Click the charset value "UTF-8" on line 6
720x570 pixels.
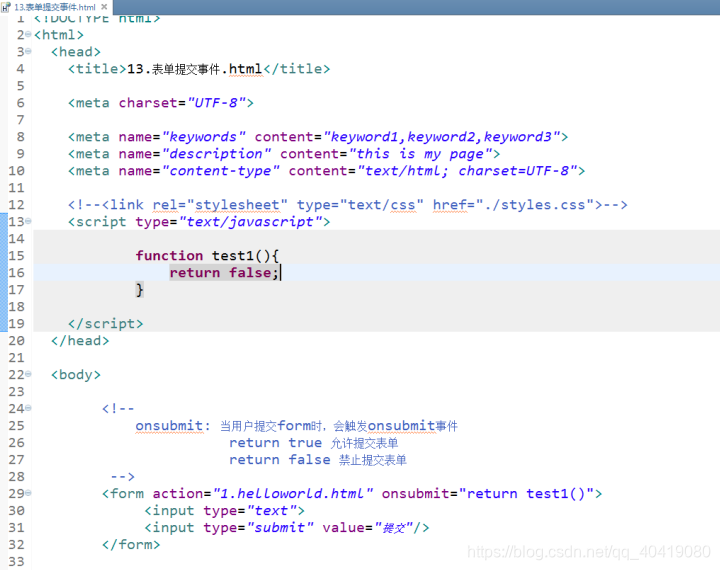pos(216,103)
